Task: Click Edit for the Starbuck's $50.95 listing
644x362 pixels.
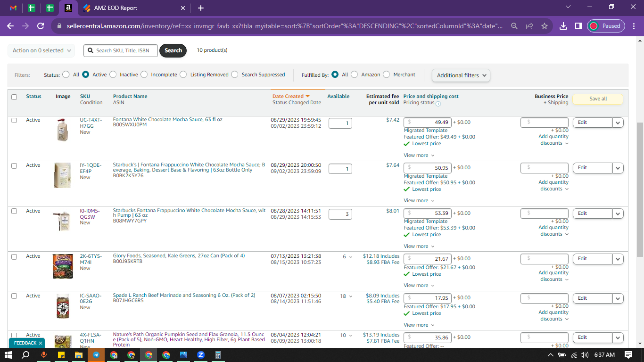Action: [593, 168]
